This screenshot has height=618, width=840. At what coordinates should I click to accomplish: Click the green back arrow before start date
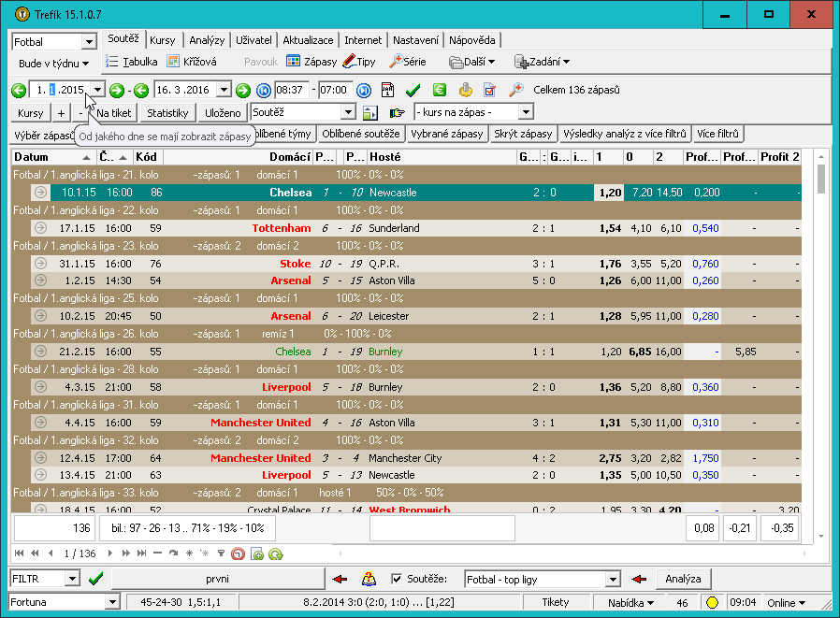click(x=19, y=90)
